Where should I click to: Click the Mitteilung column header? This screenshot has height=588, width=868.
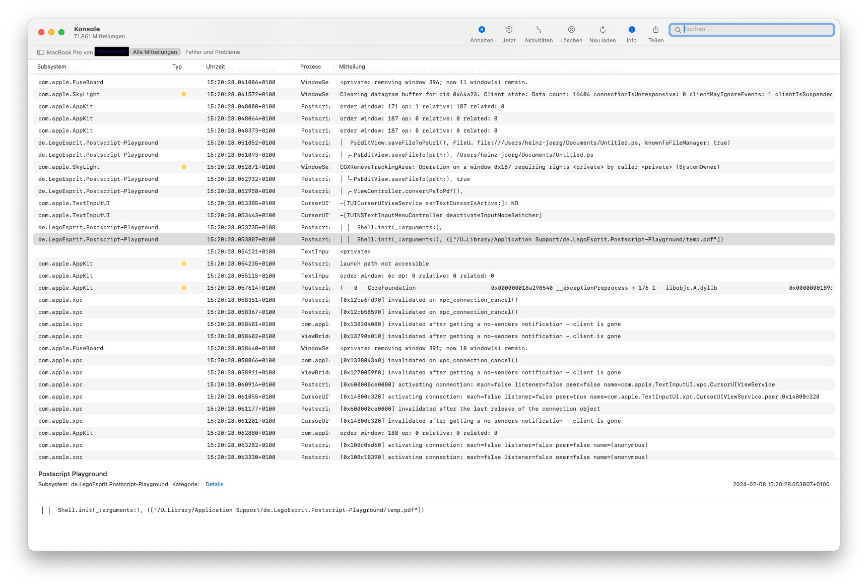(x=352, y=67)
